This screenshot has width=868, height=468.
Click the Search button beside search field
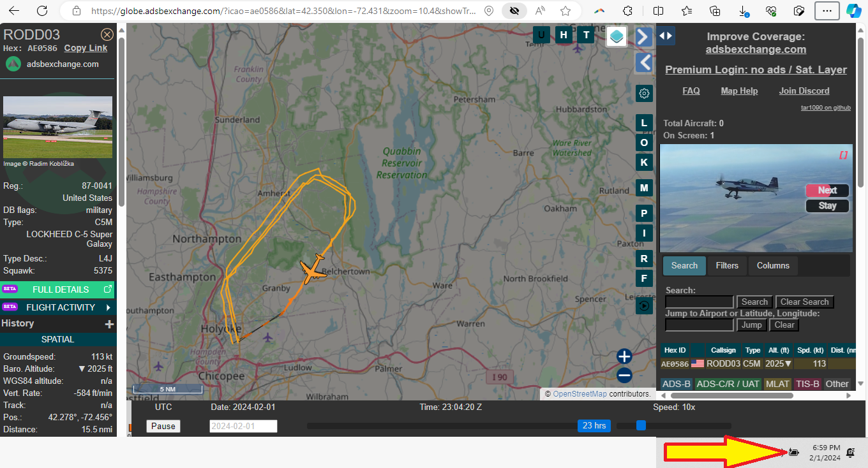coord(754,302)
